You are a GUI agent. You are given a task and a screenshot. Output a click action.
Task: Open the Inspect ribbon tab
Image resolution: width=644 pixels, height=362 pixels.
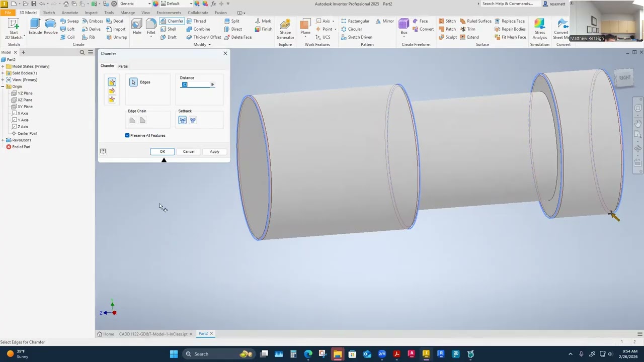tap(91, 13)
